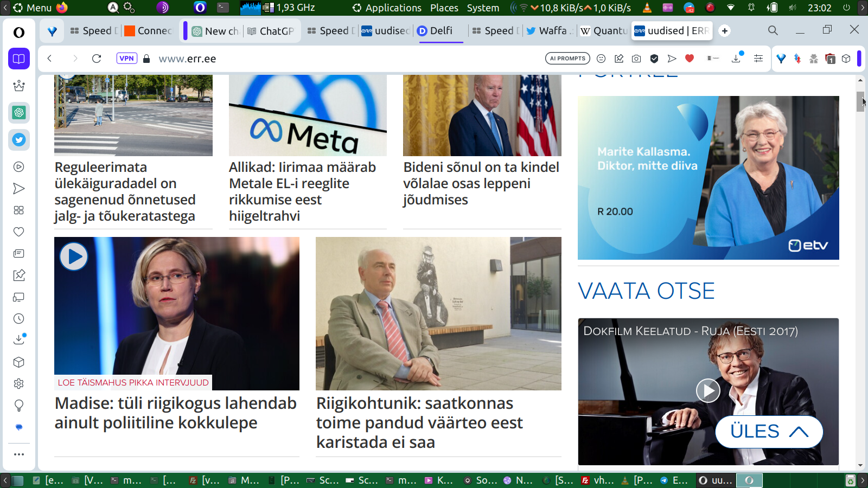Switch to the Delfi tab
Screen dimensions: 868x488
440,31
